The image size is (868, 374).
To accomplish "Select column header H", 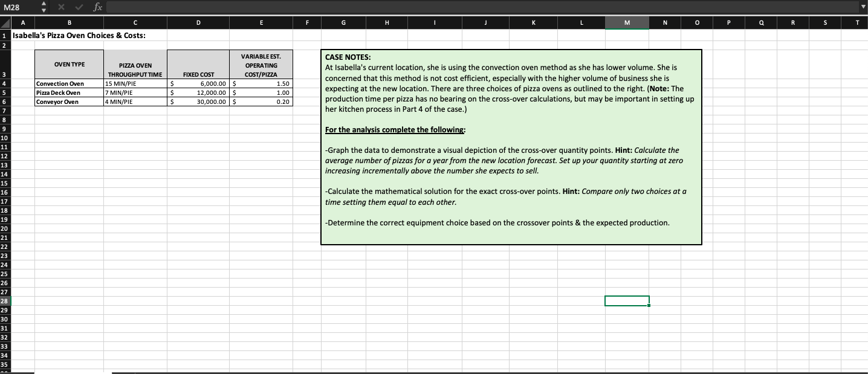I will click(x=387, y=24).
